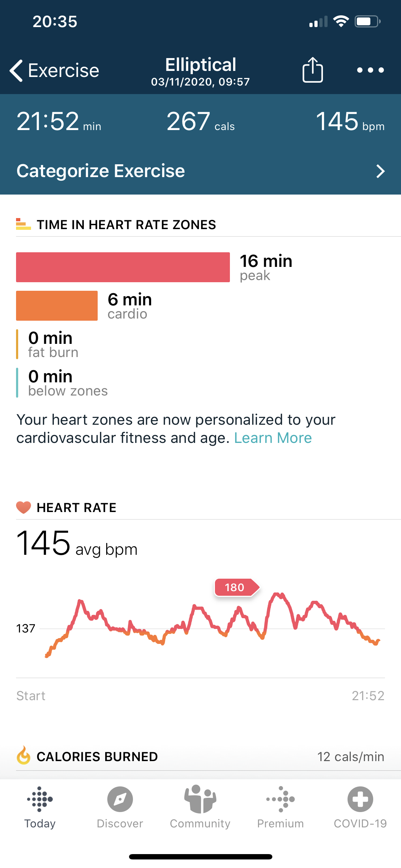This screenshot has height=868, width=401.
Task: Go to the Today tab
Action: (x=40, y=799)
